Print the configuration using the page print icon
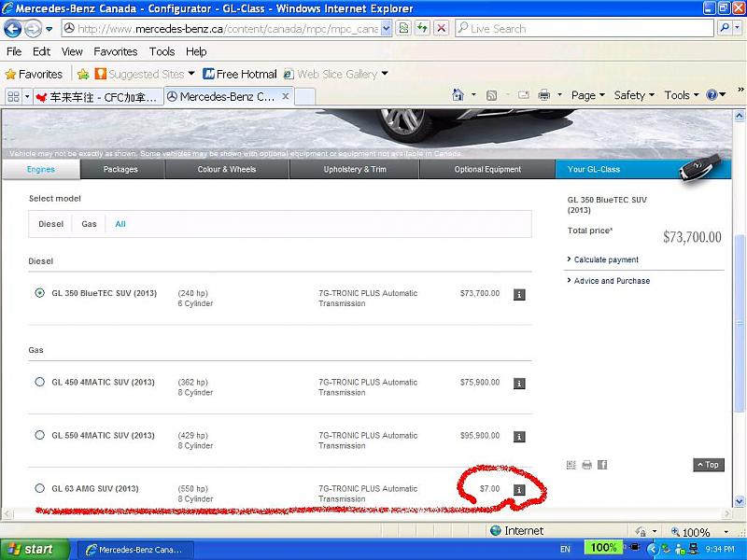Viewport: 747px width, 560px height. coord(587,465)
